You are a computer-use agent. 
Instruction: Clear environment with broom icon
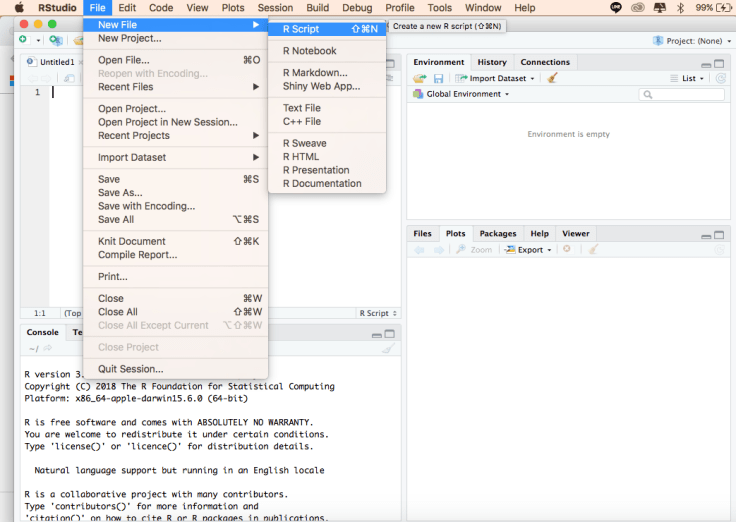(x=552, y=78)
